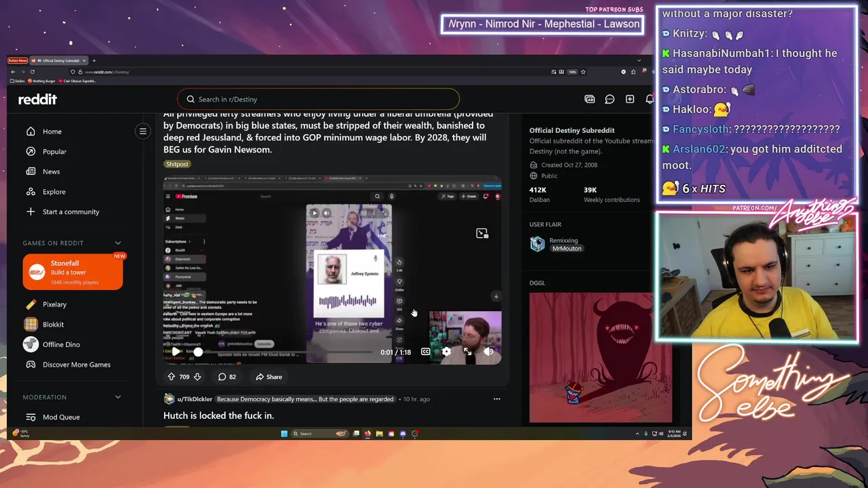Click the Shitpost flair tag
This screenshot has height=488, width=868.
[177, 164]
